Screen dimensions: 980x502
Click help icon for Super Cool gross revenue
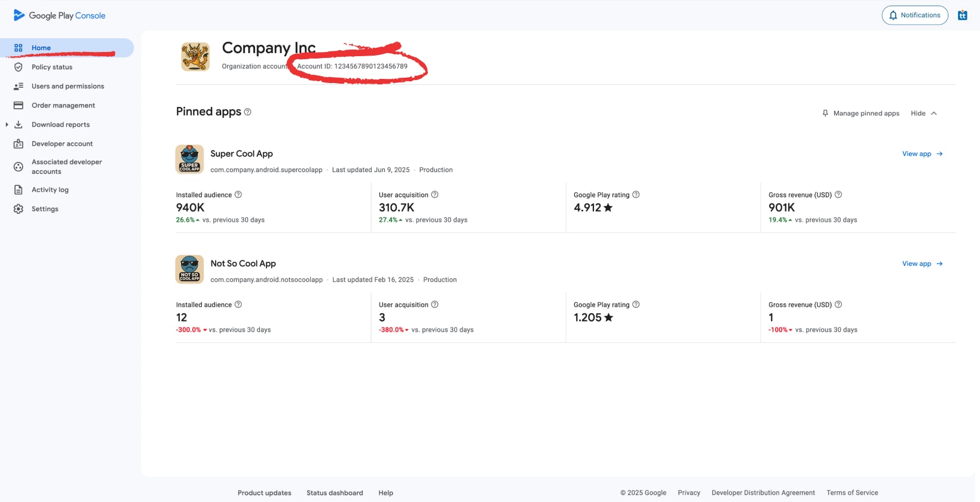click(838, 194)
